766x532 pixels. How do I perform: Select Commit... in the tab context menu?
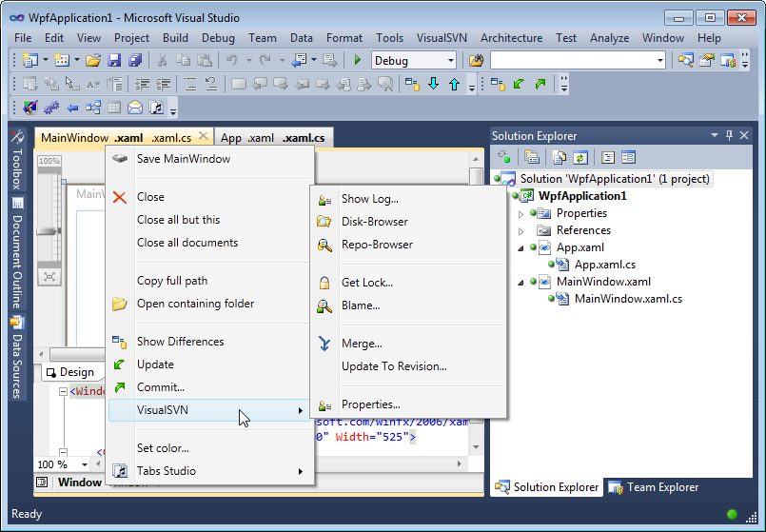(161, 387)
